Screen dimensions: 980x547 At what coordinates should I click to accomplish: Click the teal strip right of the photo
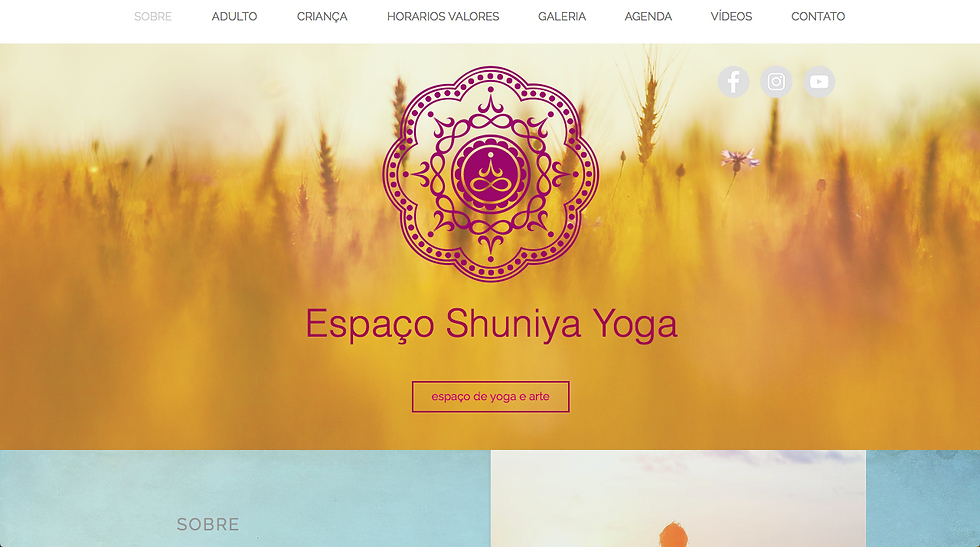coord(923,498)
